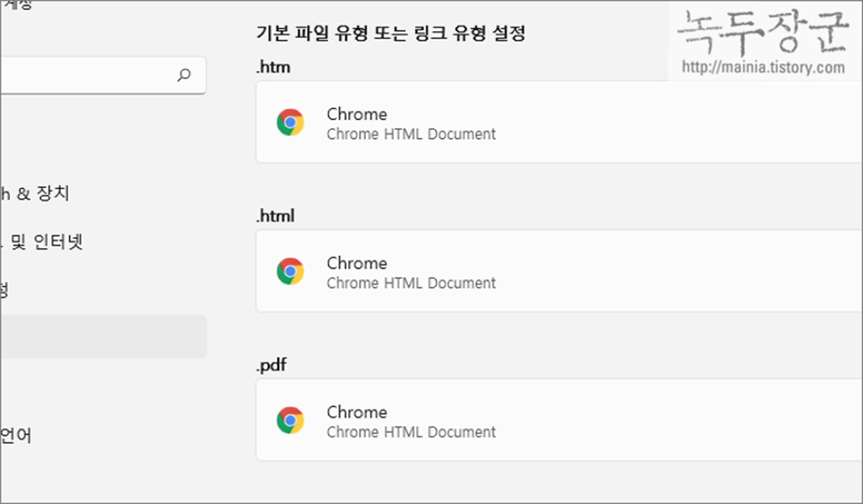
Task: Click Chrome icon under .htm
Action: (x=291, y=122)
